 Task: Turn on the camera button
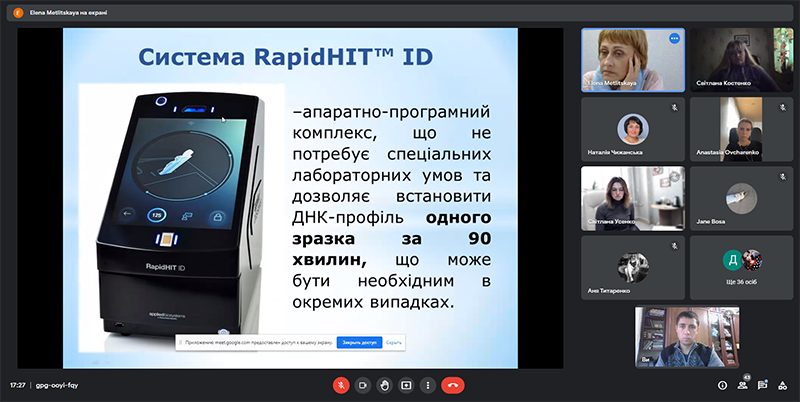tap(363, 385)
